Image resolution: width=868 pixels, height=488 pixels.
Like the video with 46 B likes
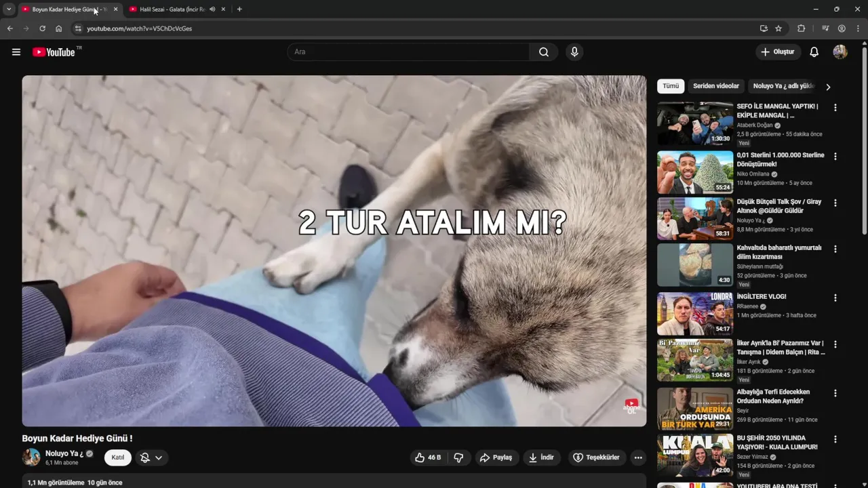[429, 457]
